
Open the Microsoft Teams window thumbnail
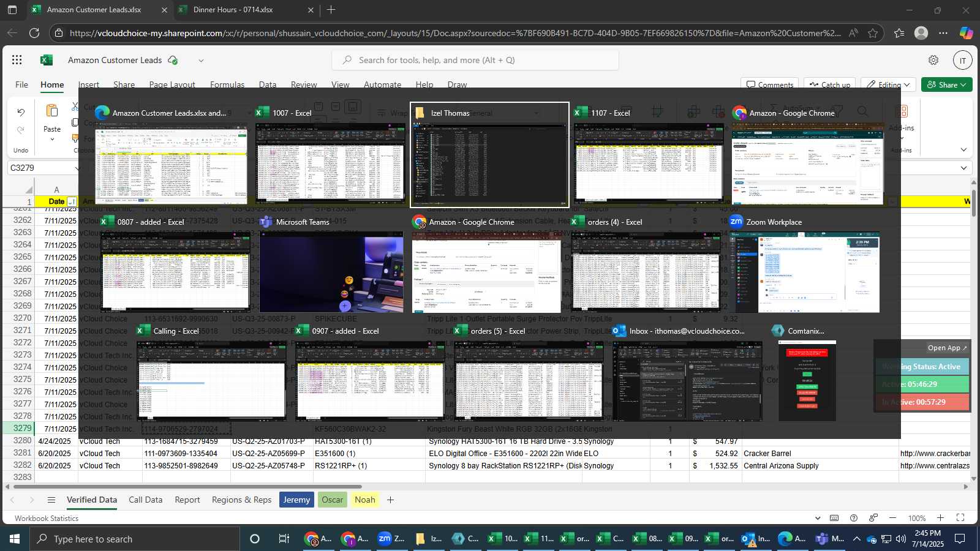(x=331, y=272)
